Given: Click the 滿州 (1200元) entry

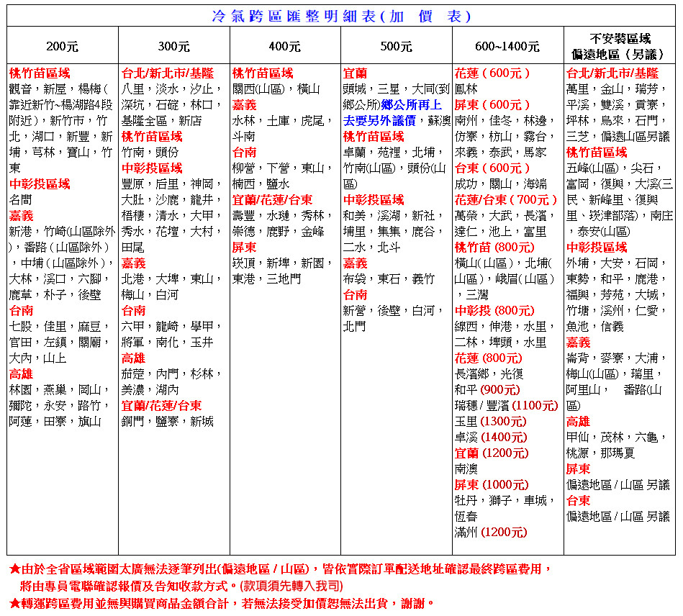Looking at the screenshot, I should click(491, 532).
